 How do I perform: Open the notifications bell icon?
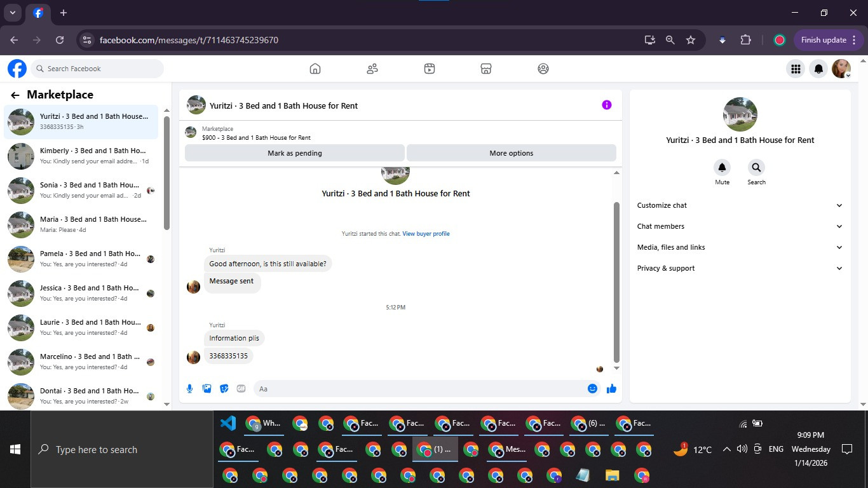[x=819, y=69]
